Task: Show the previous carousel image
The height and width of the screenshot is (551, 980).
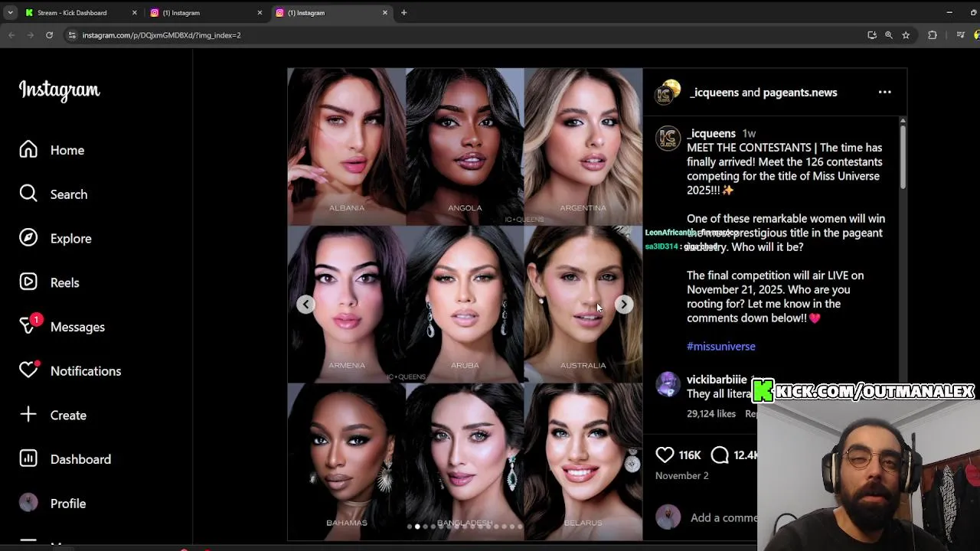Action: tap(305, 305)
